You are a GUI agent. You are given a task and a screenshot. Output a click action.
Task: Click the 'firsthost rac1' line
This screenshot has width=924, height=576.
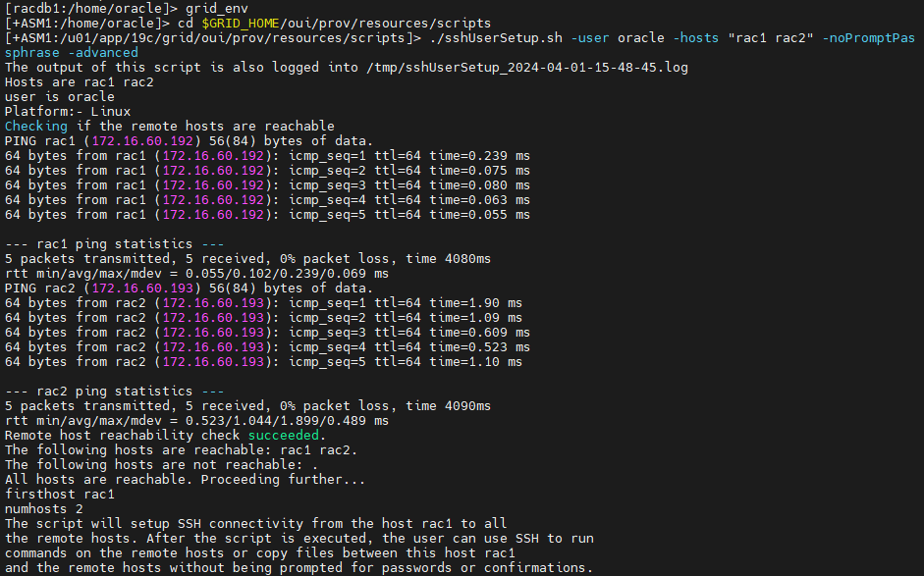point(60,495)
